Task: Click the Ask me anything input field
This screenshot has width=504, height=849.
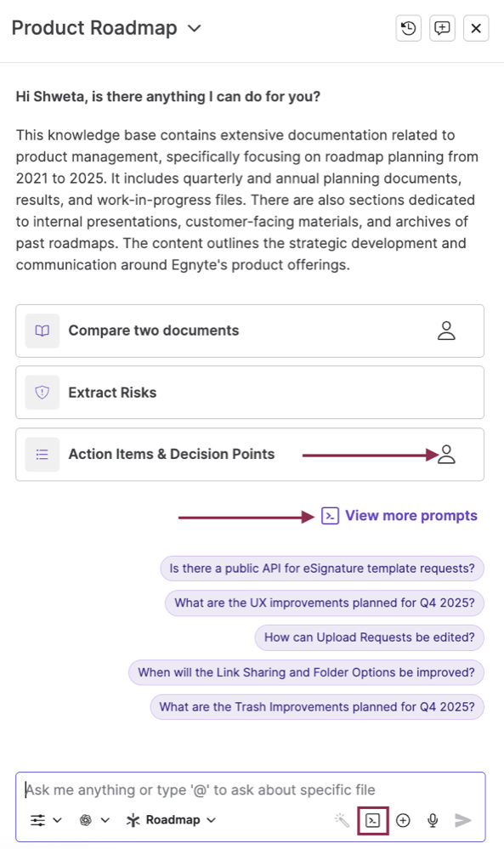Action: point(212,790)
